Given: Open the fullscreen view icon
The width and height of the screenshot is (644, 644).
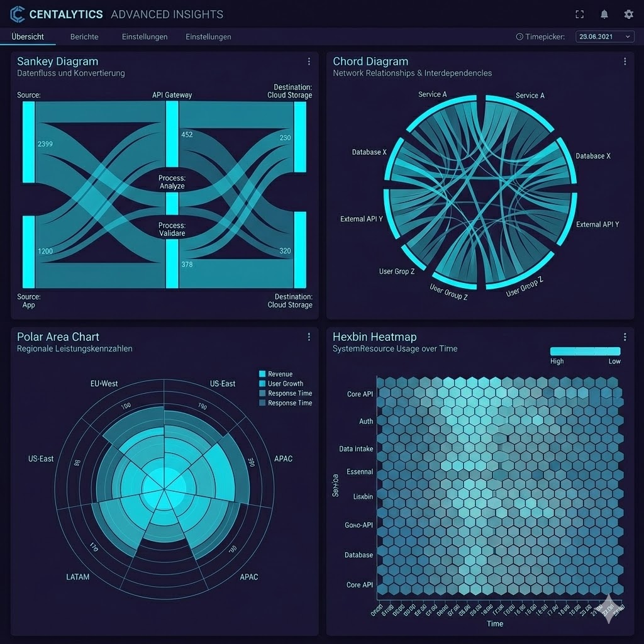Looking at the screenshot, I should click(579, 14).
